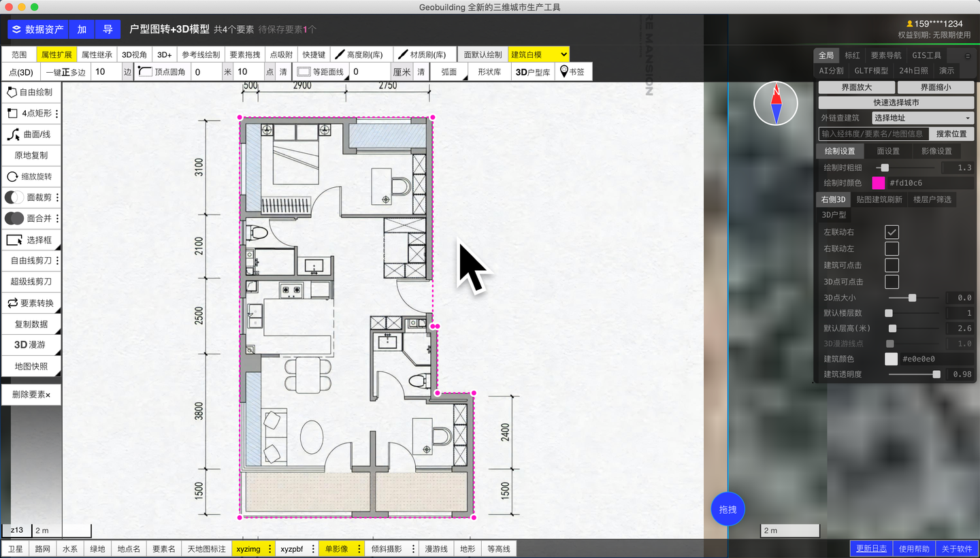Click the 顶点圆角 vertex fillet tool
Viewport: 980px width, 558px height.
(x=162, y=71)
